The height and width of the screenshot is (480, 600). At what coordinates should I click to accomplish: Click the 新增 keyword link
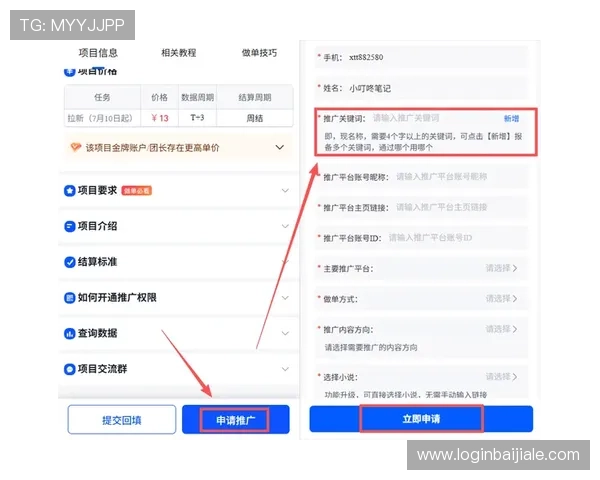511,119
